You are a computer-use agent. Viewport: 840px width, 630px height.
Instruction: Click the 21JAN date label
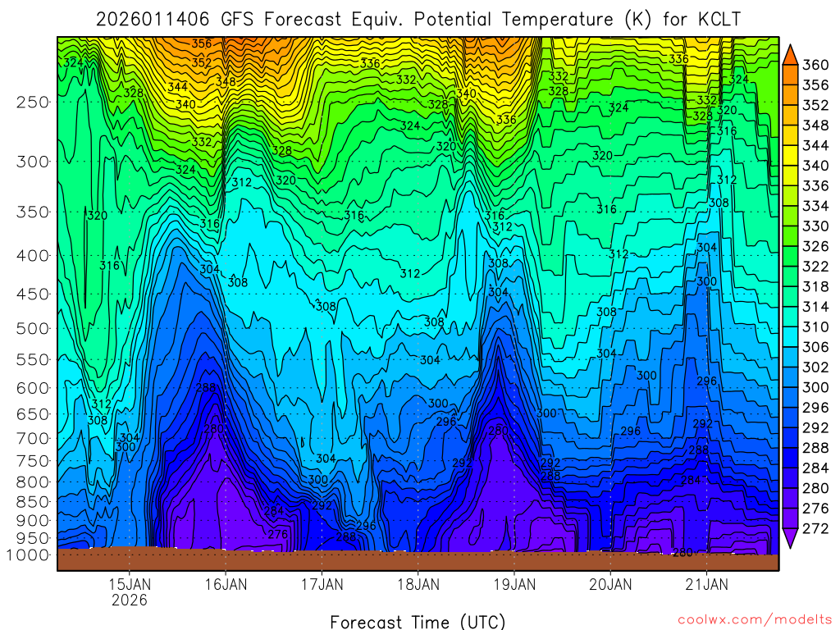coord(706,584)
